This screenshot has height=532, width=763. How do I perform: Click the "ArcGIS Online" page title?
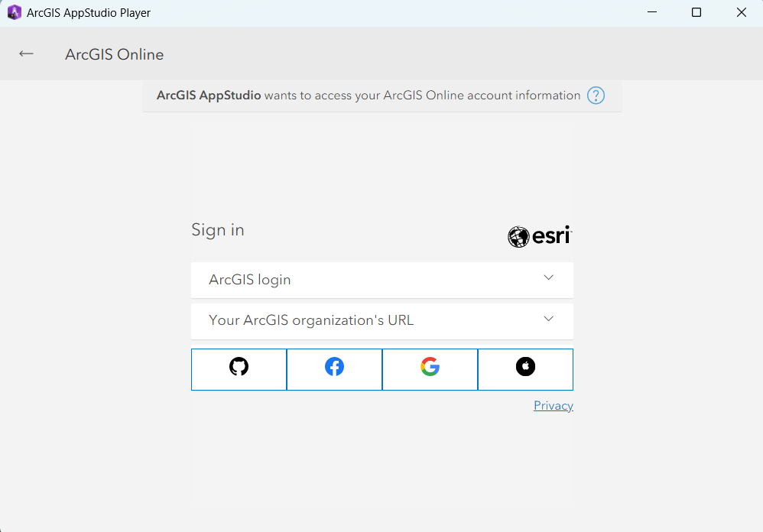[115, 54]
